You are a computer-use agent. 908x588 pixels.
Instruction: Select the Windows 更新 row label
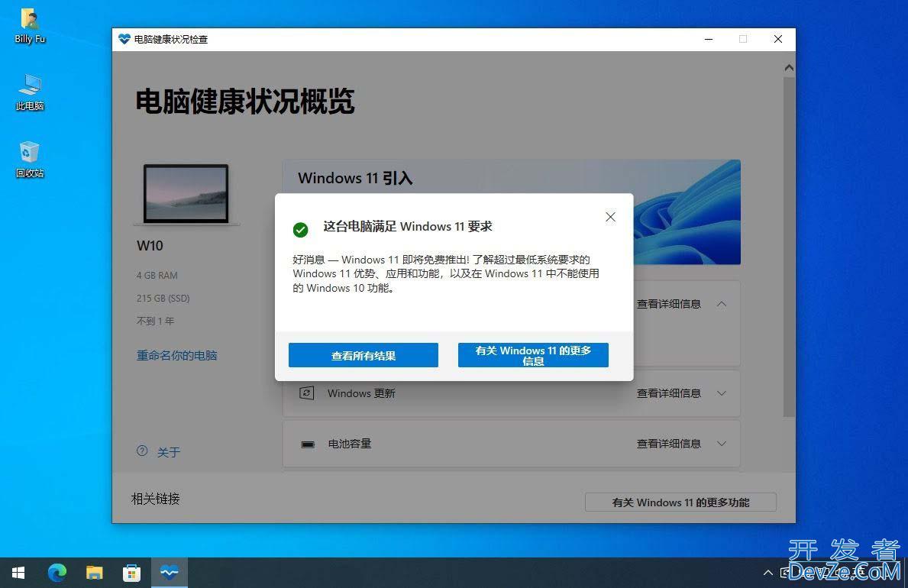pos(361,393)
